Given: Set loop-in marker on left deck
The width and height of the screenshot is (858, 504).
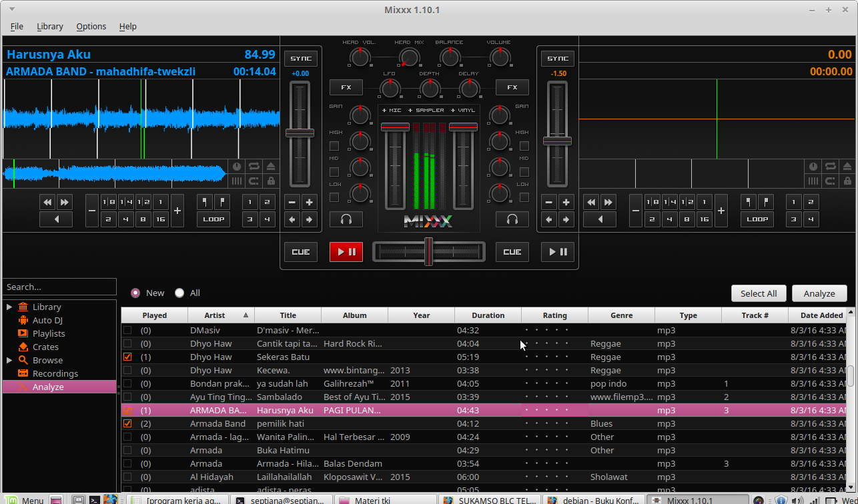Looking at the screenshot, I should point(205,202).
